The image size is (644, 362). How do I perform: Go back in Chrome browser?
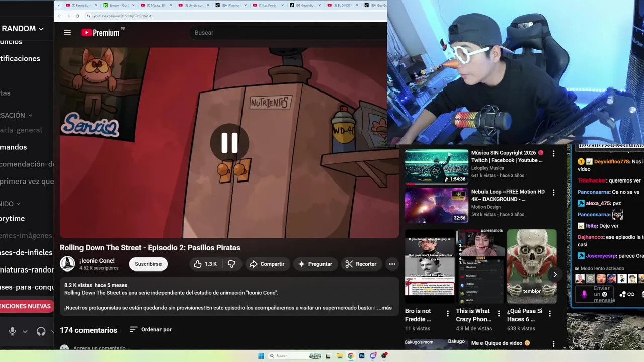pyautogui.click(x=59, y=16)
